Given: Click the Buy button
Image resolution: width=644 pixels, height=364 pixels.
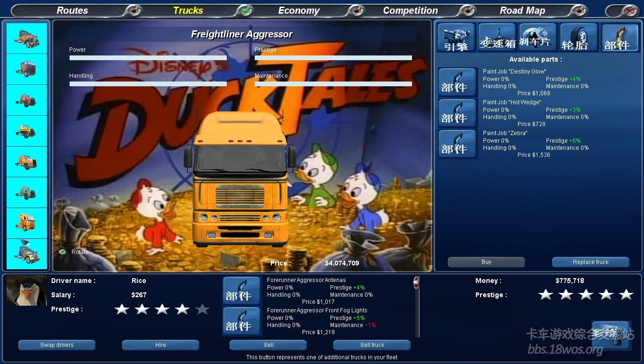Looking at the screenshot, I should pyautogui.click(x=486, y=262).
